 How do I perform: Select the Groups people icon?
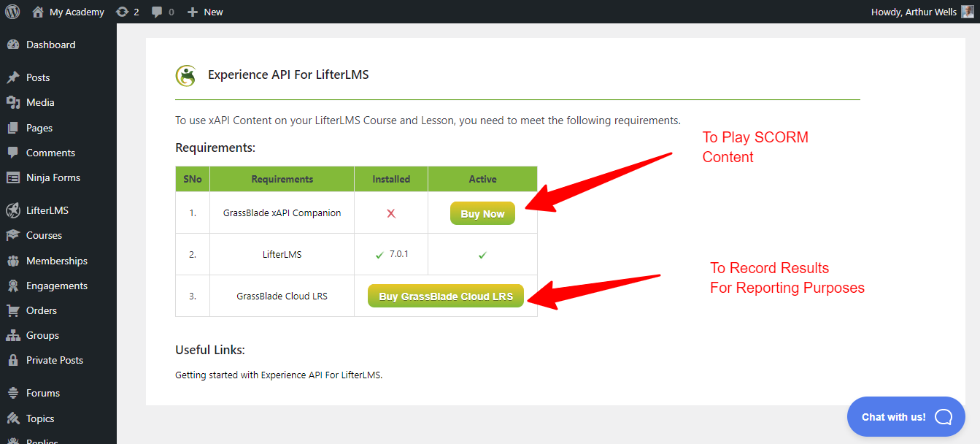pos(15,335)
